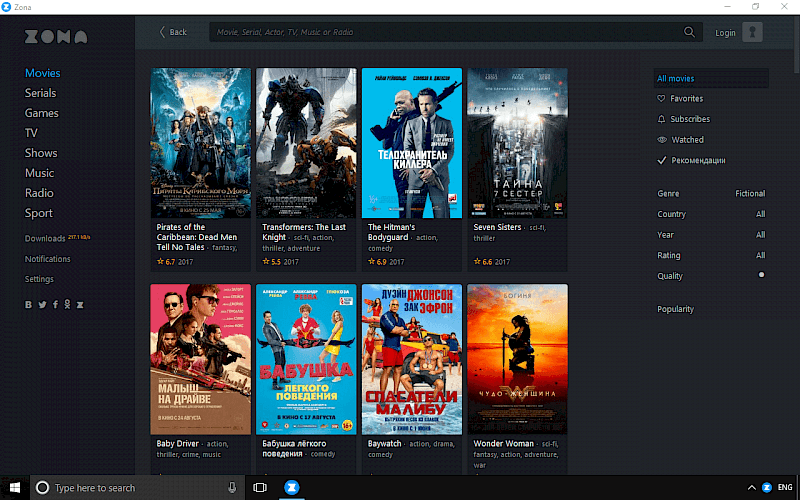Select the Subscribes list

point(690,119)
